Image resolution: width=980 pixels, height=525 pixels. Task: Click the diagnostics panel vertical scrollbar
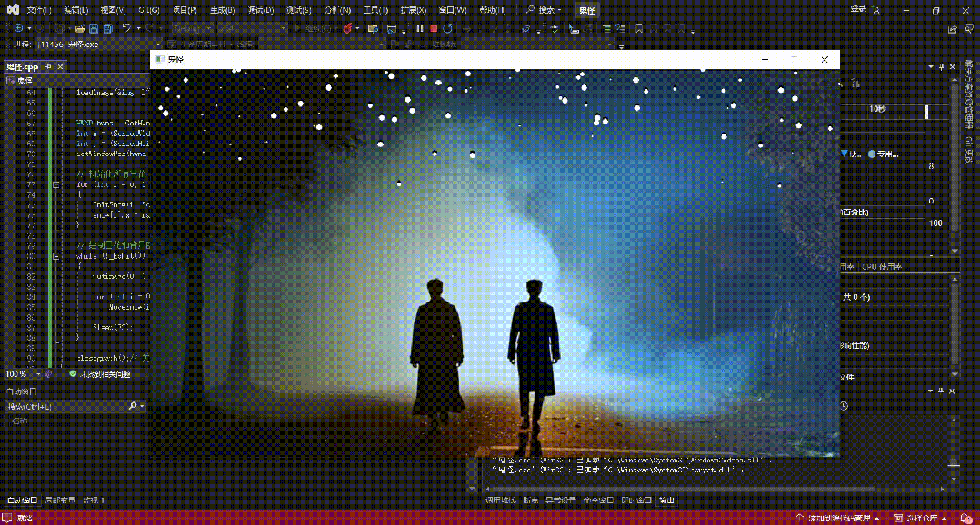click(955, 165)
